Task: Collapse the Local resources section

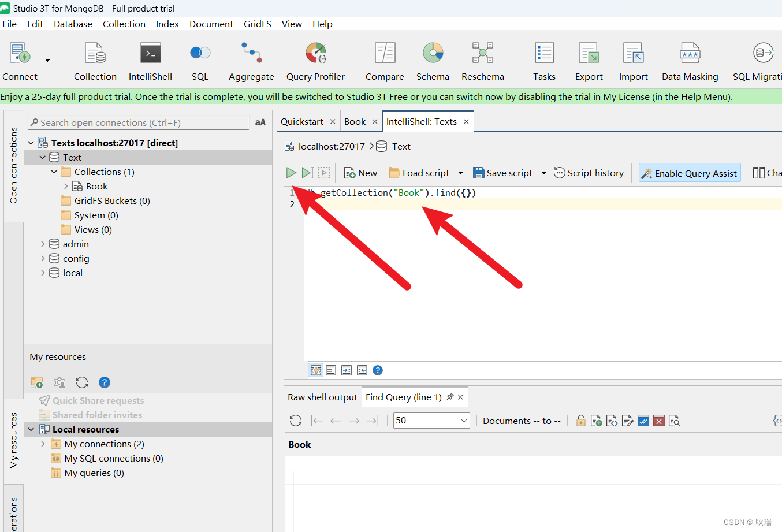Action: (31, 429)
